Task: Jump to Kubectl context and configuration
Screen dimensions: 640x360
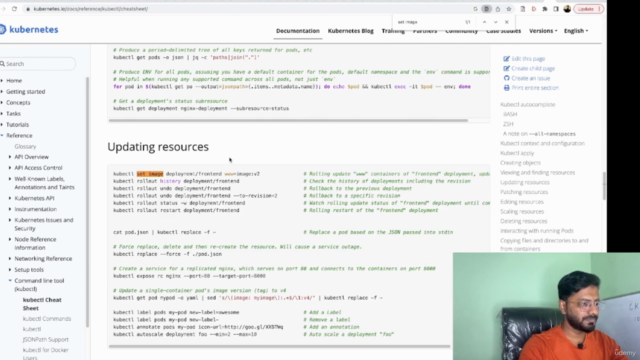Action: (x=542, y=143)
